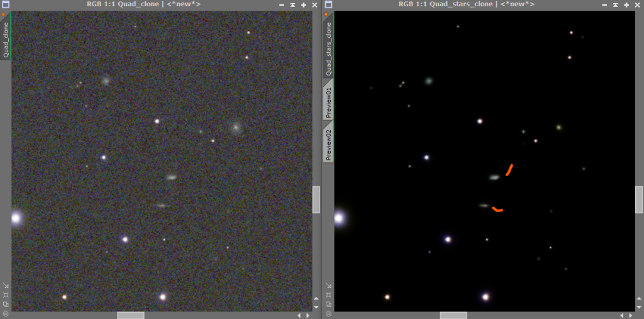Click the diagonal-arrow resize icon in the Quad_clone window

(6, 285)
